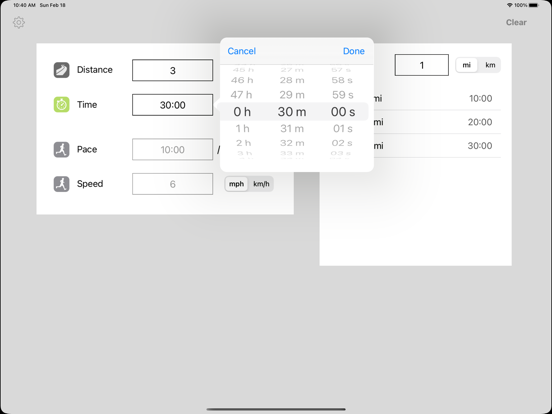Tap the Clear button
The width and height of the screenshot is (552, 414).
click(516, 23)
